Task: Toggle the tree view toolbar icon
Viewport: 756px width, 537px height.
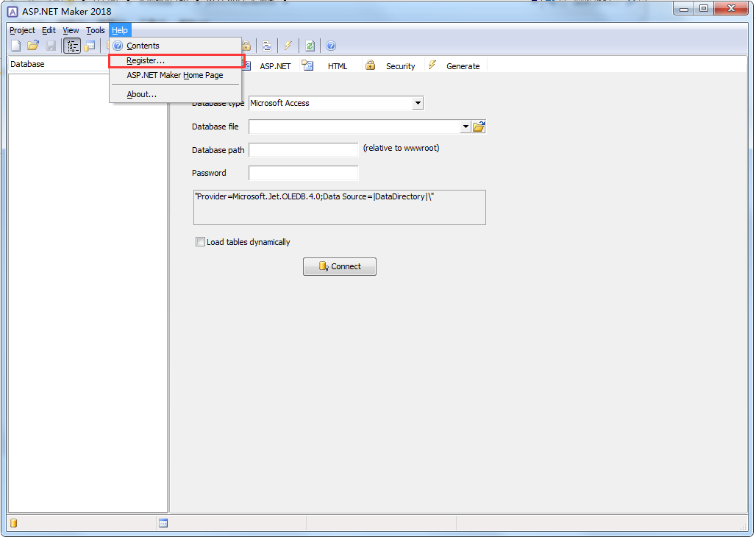Action: coord(72,46)
